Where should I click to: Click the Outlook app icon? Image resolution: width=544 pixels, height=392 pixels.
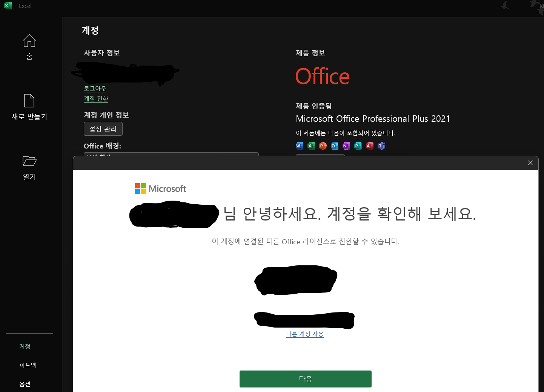click(x=335, y=146)
